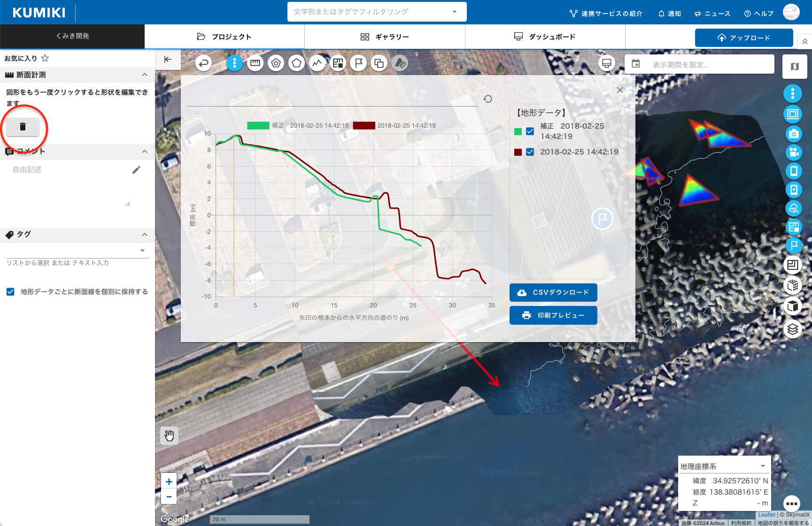812x526 pixels.
Task: Click the monitor display icon near date field
Action: 607,63
